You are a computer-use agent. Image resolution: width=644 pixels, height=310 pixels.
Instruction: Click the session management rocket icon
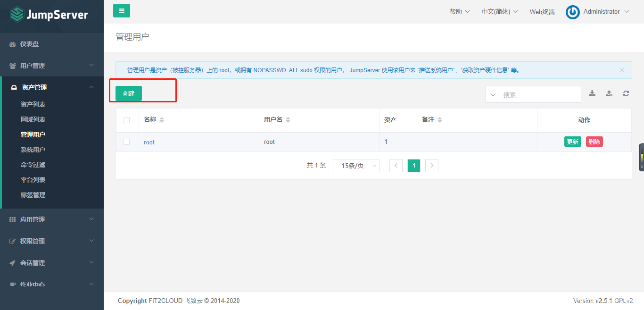(x=13, y=263)
